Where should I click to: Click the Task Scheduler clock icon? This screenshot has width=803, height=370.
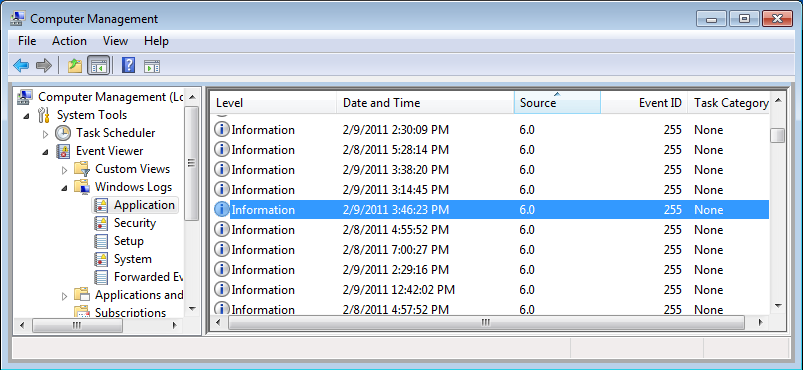(63, 133)
